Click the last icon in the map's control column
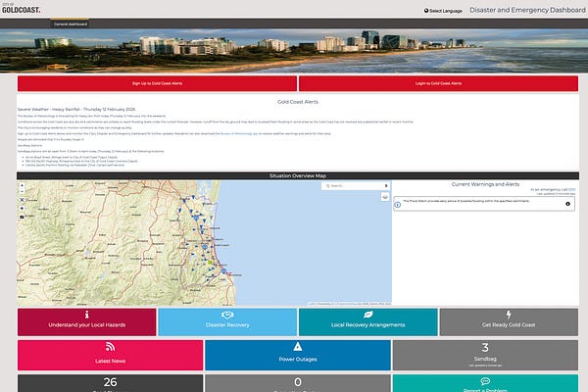Viewport: 588px width, 392px height. click(x=22, y=218)
